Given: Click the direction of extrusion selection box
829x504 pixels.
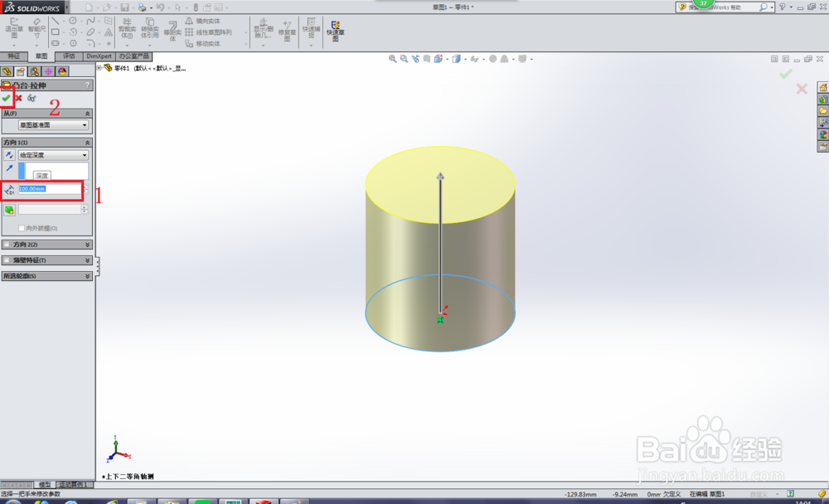Looking at the screenshot, I should pyautogui.click(x=53, y=171).
